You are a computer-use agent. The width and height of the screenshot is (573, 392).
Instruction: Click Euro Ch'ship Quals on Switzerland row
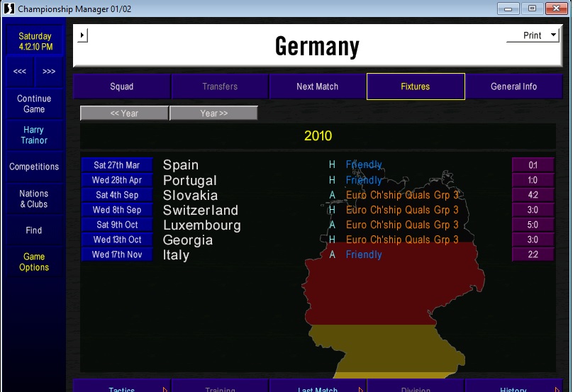click(402, 210)
